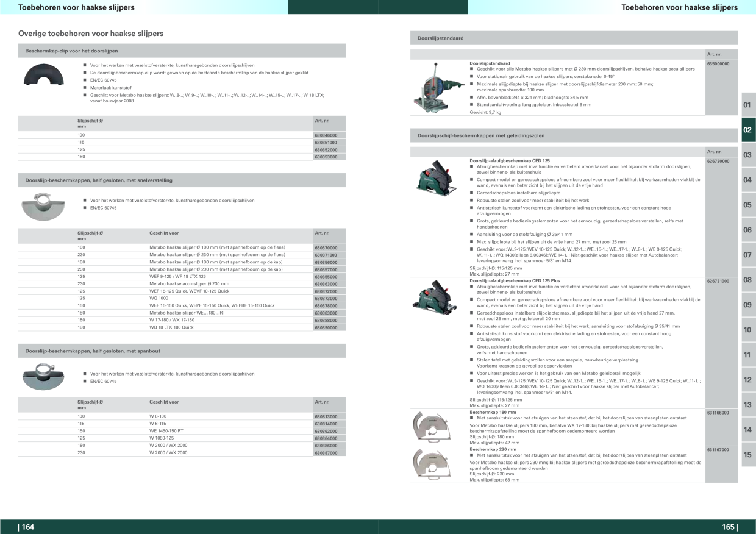756x534 pixels.
Task: Click the WE 1450-150 RT table cell
Action: 165,431
